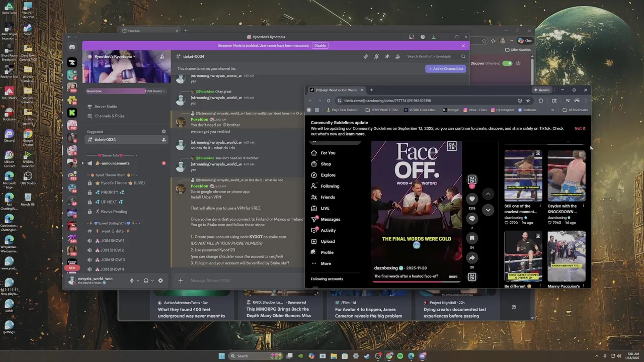Viewport: 644px width, 362px height.
Task: Go to previous TikTok video with up arrow
Action: [488, 194]
